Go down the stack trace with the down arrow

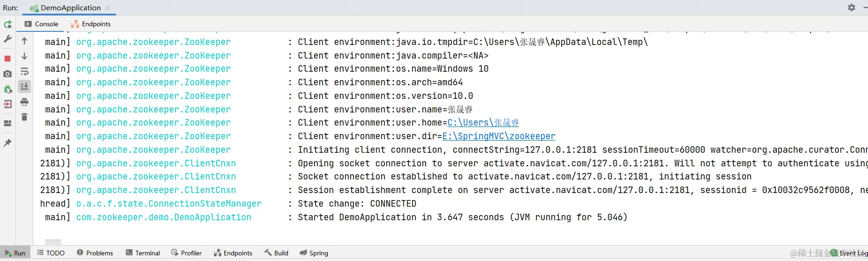pos(24,56)
